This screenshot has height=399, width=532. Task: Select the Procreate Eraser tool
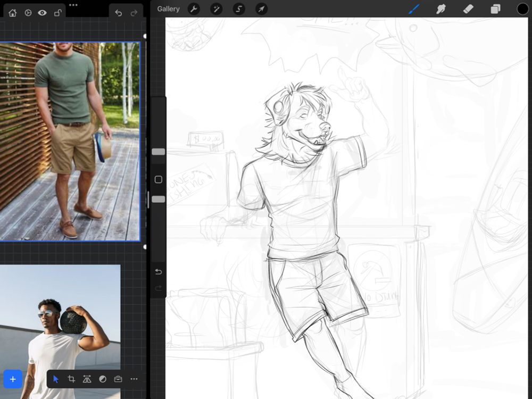468,9
